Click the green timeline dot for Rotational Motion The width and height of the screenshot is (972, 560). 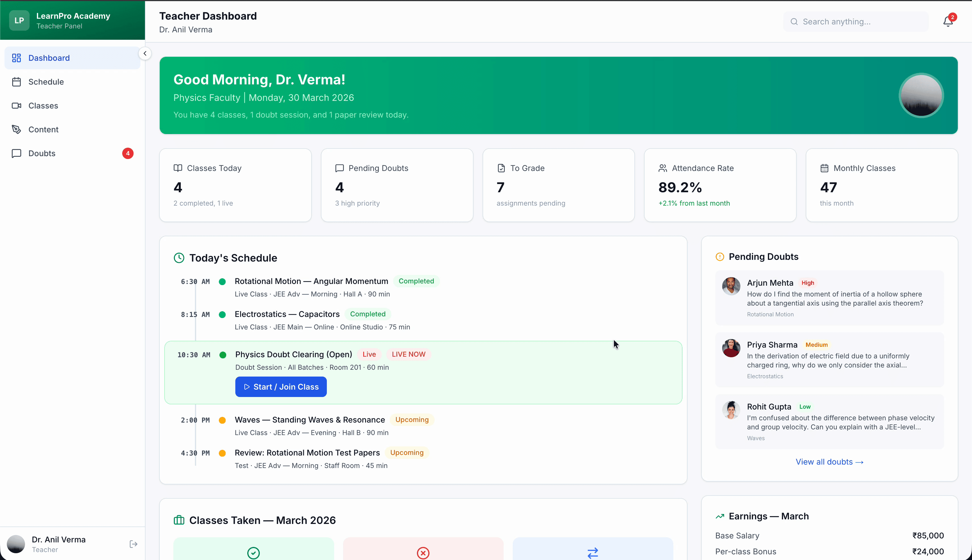[x=223, y=281]
